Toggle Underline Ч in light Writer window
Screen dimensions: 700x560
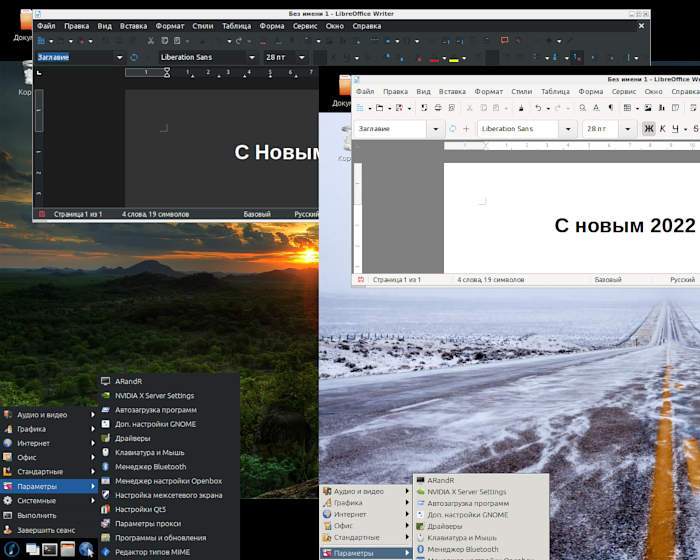pyautogui.click(x=675, y=129)
